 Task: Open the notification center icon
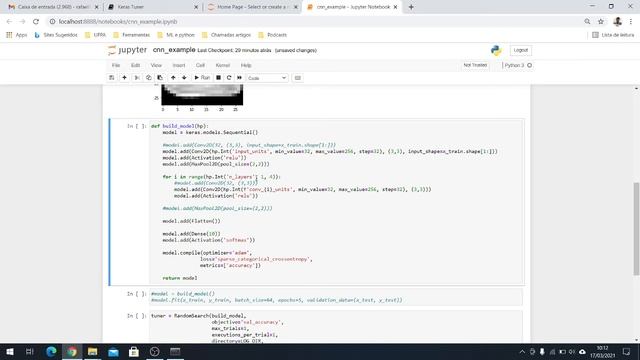tap(627, 351)
